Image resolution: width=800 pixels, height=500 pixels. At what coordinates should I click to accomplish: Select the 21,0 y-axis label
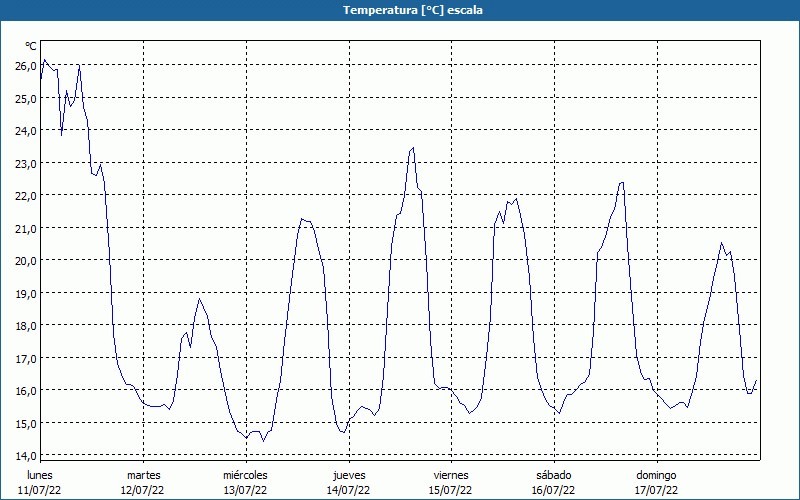point(26,228)
